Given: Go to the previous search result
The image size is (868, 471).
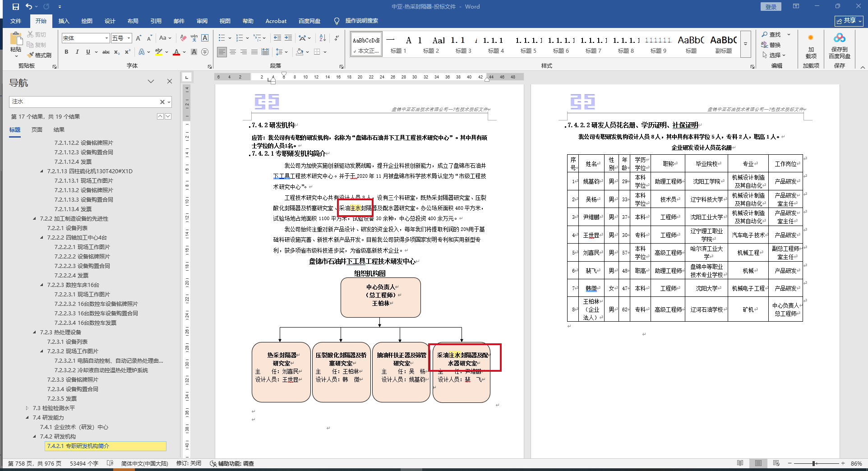Looking at the screenshot, I should pos(160,116).
